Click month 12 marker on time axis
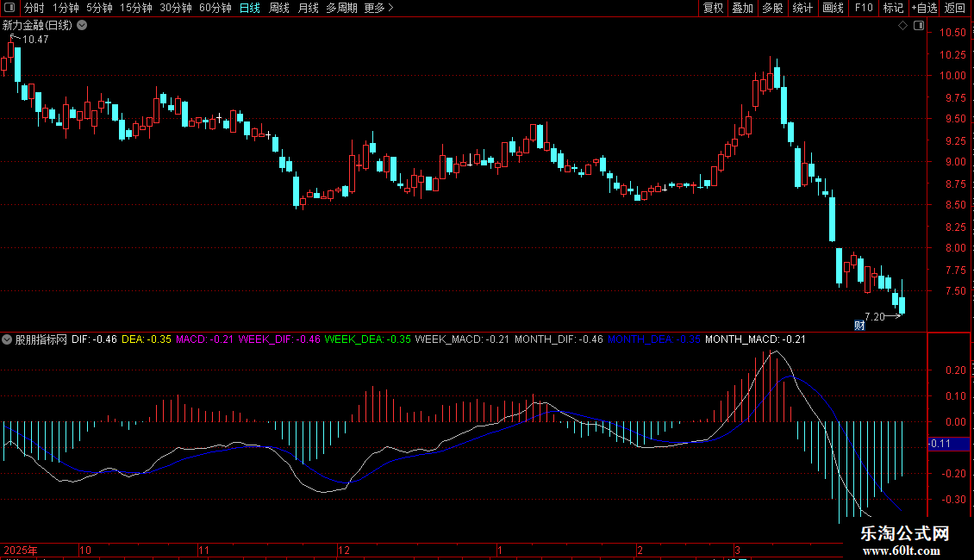Screen dimensions: 974x560 pyautogui.click(x=344, y=551)
